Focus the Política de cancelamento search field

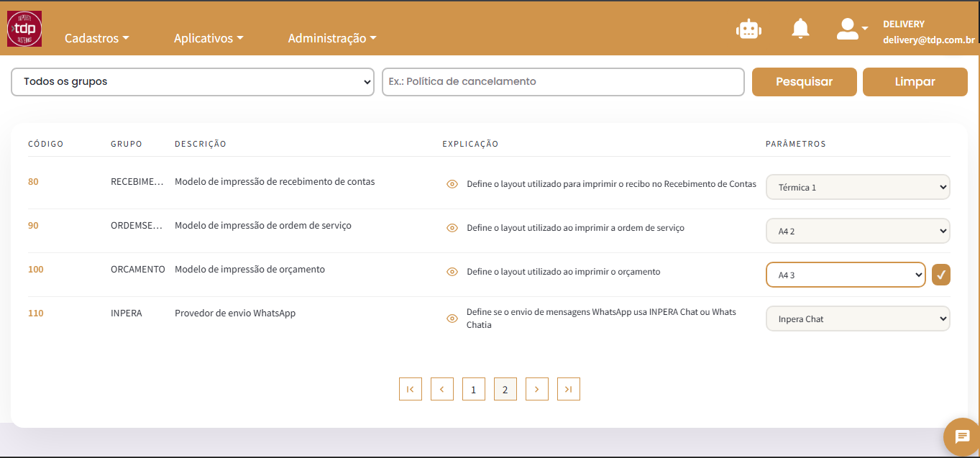point(563,82)
